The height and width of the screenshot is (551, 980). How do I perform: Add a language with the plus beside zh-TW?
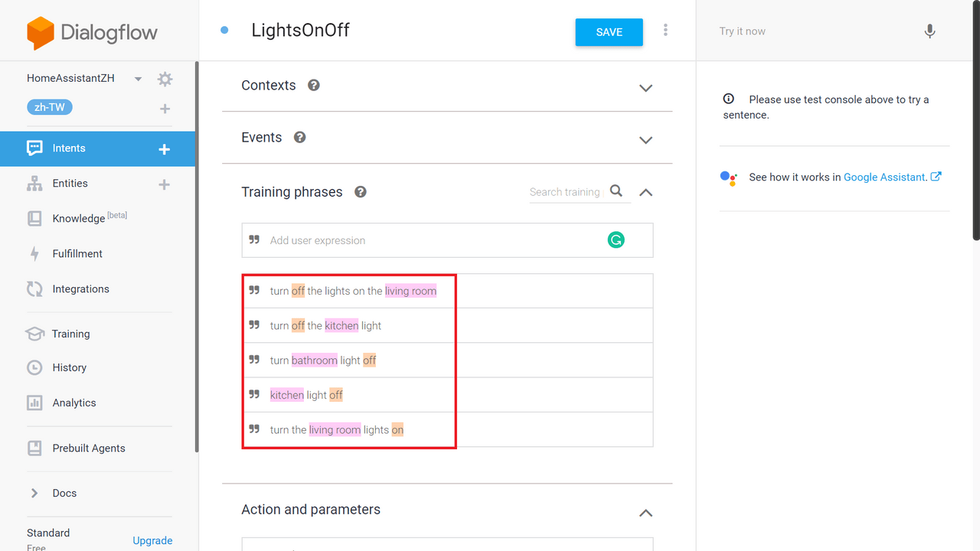tap(165, 109)
